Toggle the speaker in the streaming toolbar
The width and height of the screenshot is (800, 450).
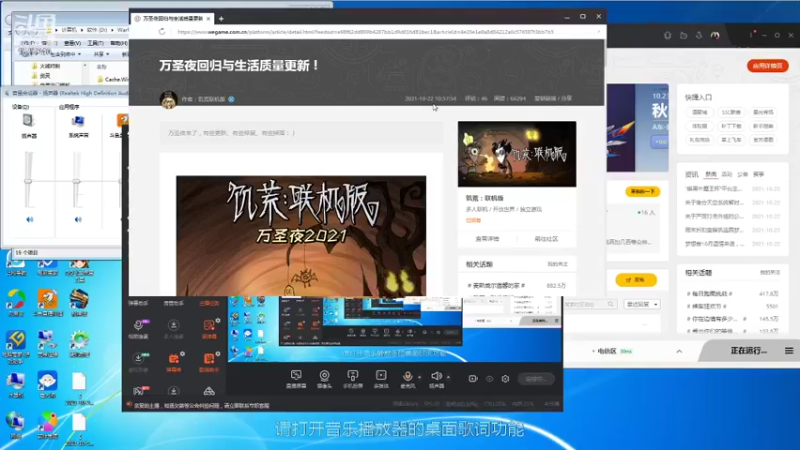coord(436,376)
